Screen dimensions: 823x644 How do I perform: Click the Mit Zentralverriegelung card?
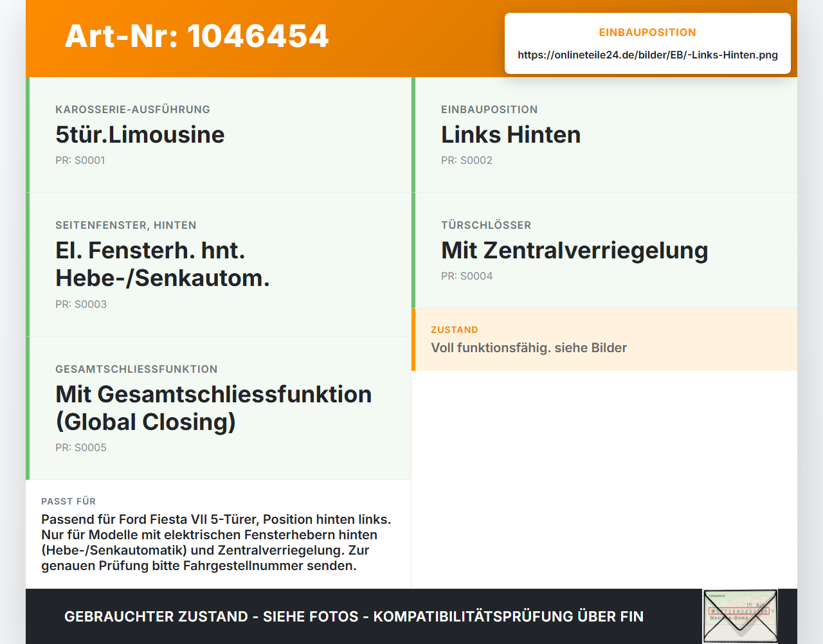coord(604,251)
